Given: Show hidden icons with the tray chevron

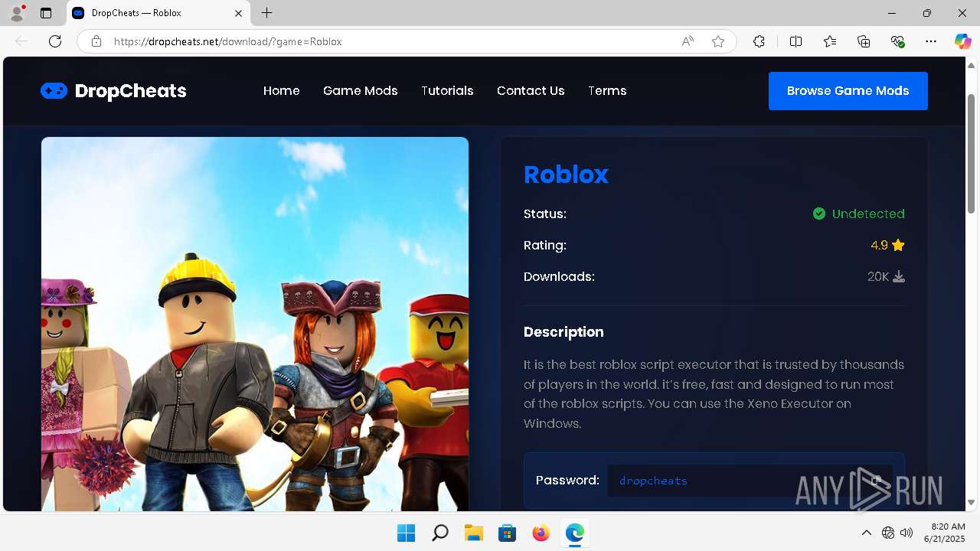Looking at the screenshot, I should click(866, 533).
